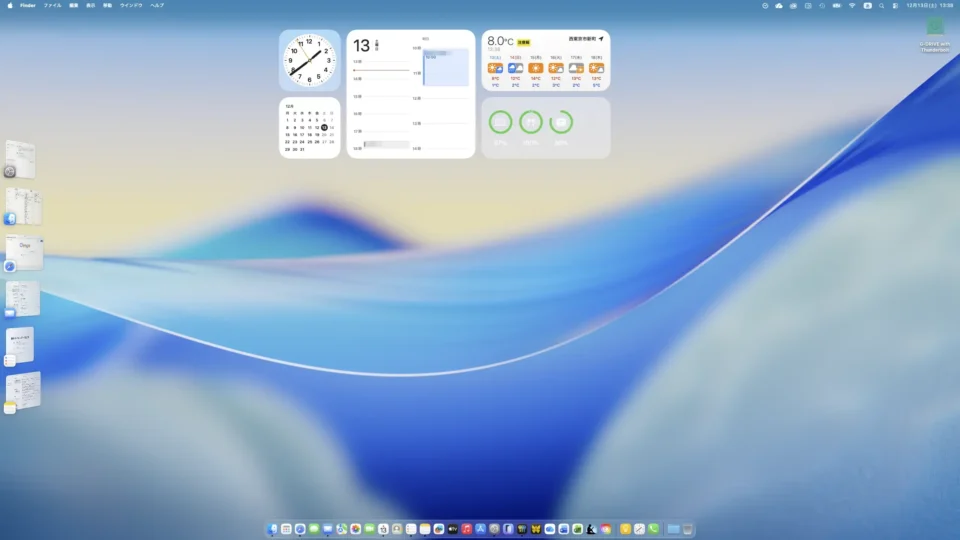
Task: Open the battery status widget with green rings
Action: click(546, 128)
